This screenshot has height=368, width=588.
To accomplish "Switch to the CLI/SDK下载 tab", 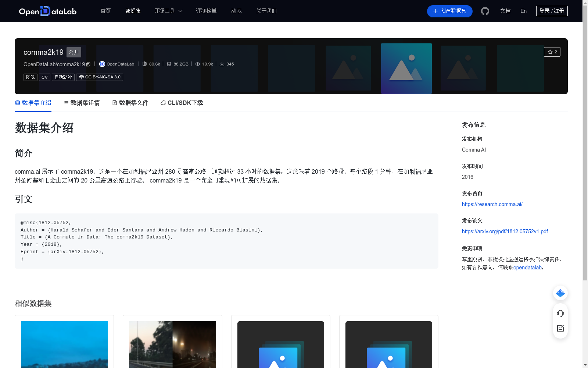I will coord(182,103).
